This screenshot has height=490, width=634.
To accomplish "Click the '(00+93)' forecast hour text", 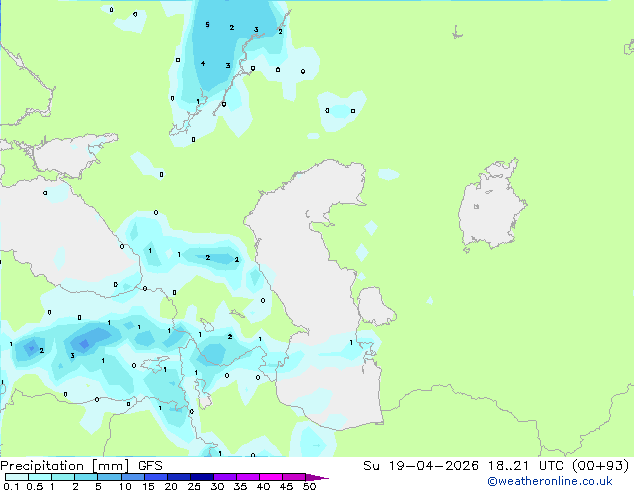I will 602,466.
